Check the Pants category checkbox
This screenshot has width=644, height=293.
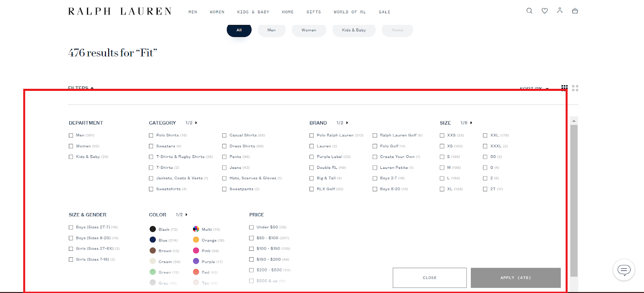pos(224,157)
